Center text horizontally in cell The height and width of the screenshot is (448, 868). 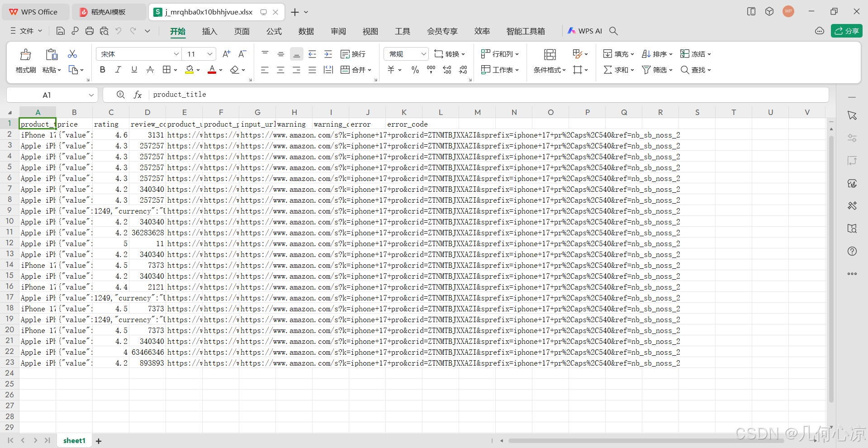click(281, 70)
